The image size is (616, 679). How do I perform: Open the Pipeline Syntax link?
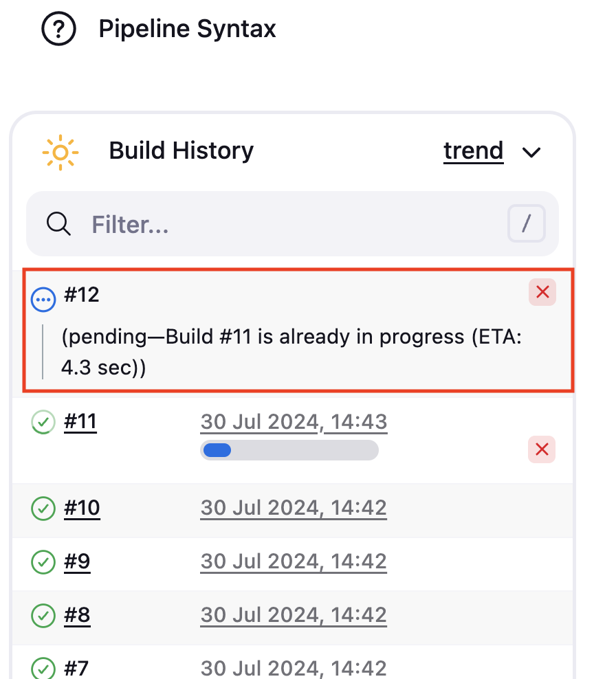187,29
